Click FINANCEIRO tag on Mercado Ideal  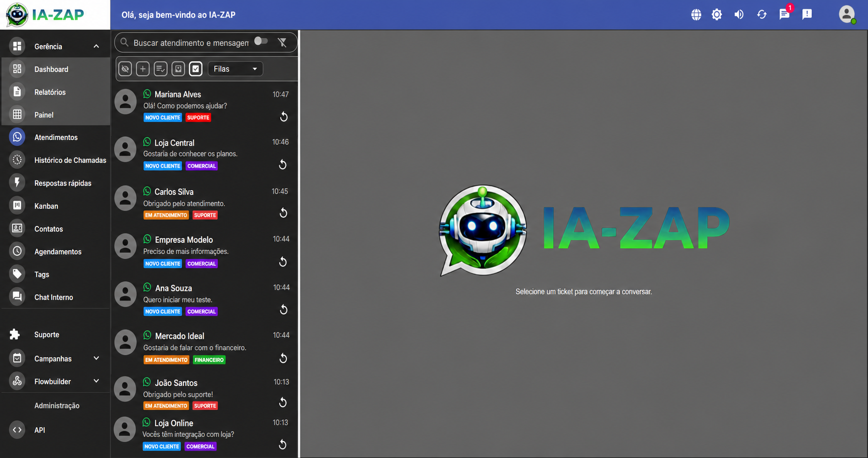coord(209,360)
